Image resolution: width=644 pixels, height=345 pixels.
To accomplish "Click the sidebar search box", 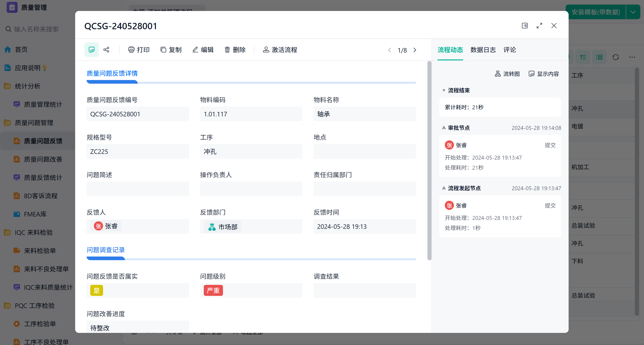I will [36, 29].
